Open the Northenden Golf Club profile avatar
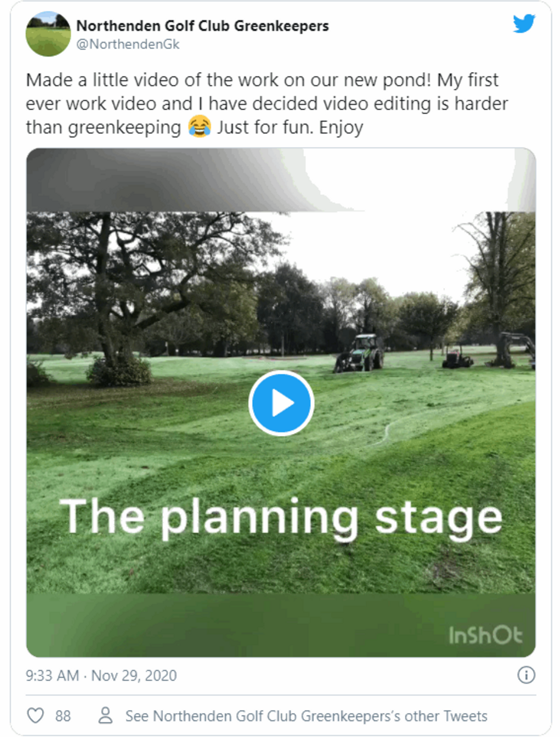 pos(48,34)
